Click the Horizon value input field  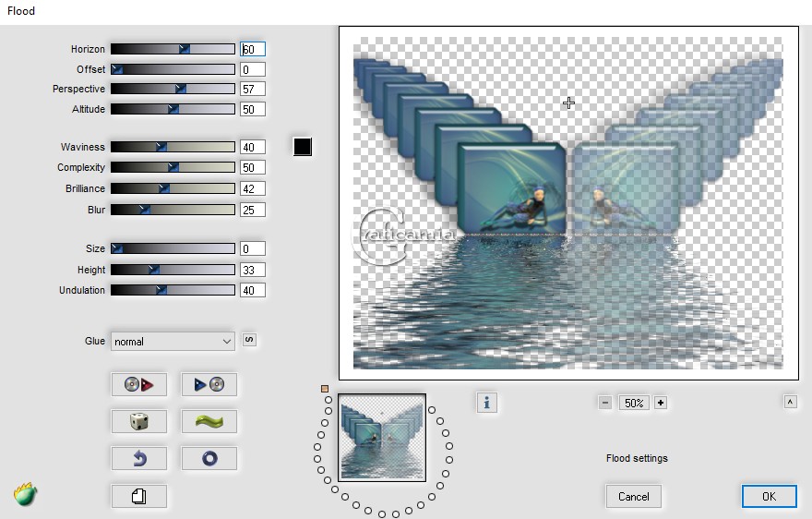point(253,49)
